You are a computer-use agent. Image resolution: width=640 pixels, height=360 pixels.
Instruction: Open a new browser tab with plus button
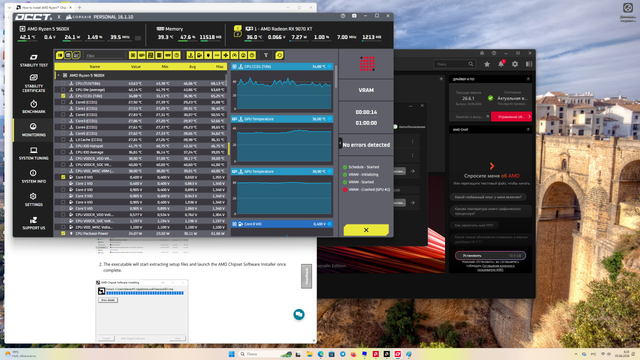[x=79, y=7]
